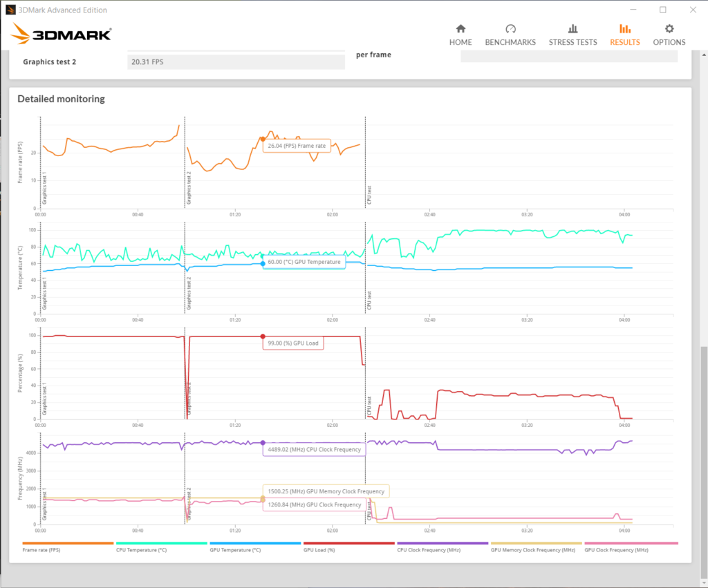Image resolution: width=708 pixels, height=588 pixels.
Task: Click the "Percentage (%)" vertical axis title
Action: coord(20,373)
